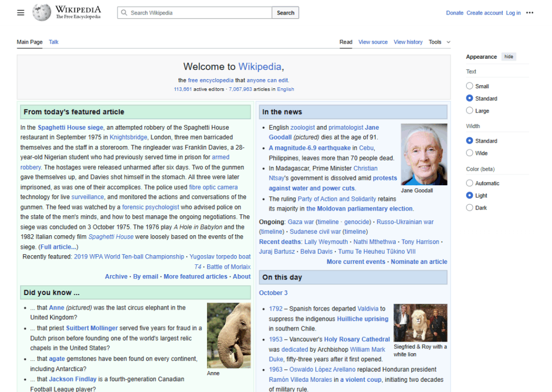The image size is (552, 392).
Task: Open Siegfried & Roy white lion image
Action: [420, 323]
